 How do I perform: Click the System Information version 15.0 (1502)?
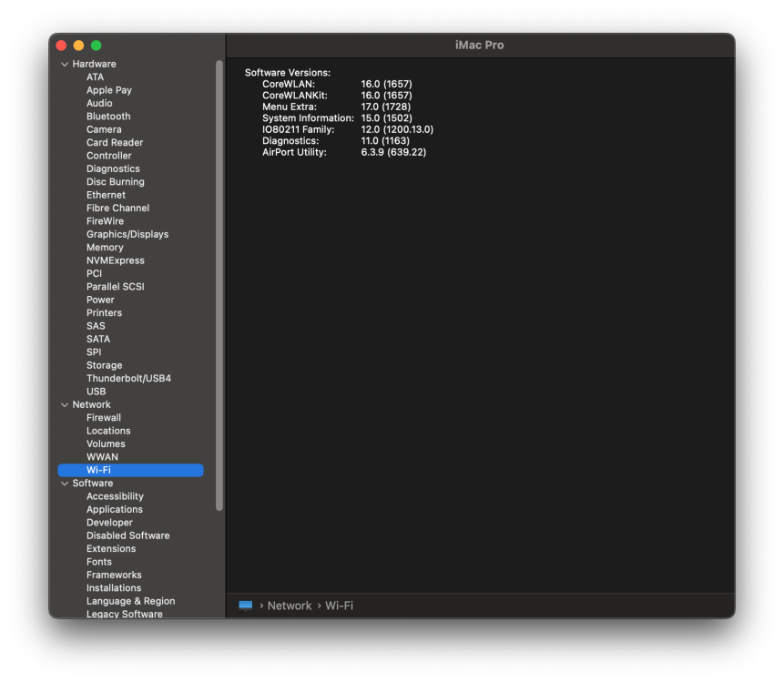point(386,118)
